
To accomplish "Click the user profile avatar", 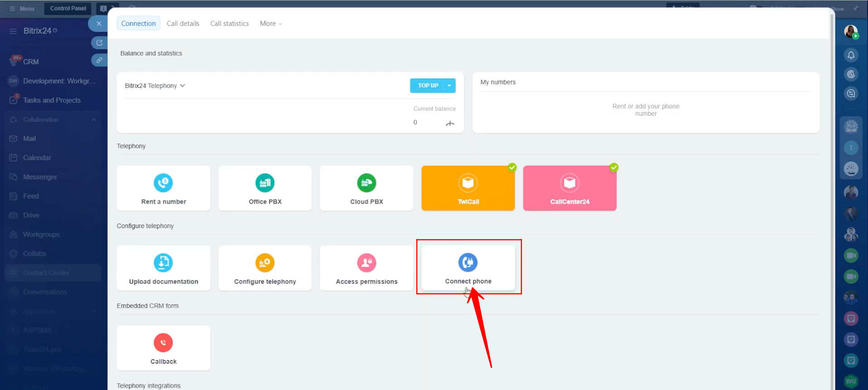I will click(850, 32).
